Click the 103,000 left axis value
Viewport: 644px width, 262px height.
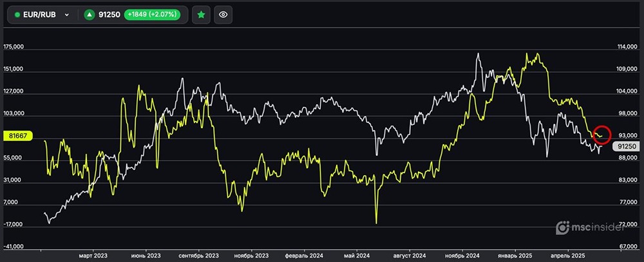(14, 114)
